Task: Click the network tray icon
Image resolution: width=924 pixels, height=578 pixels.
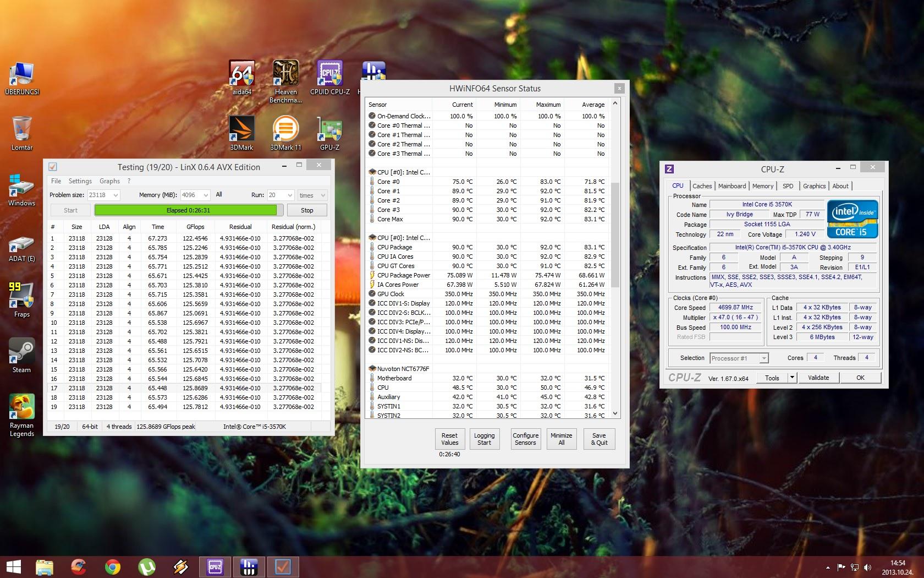Action: [x=855, y=567]
